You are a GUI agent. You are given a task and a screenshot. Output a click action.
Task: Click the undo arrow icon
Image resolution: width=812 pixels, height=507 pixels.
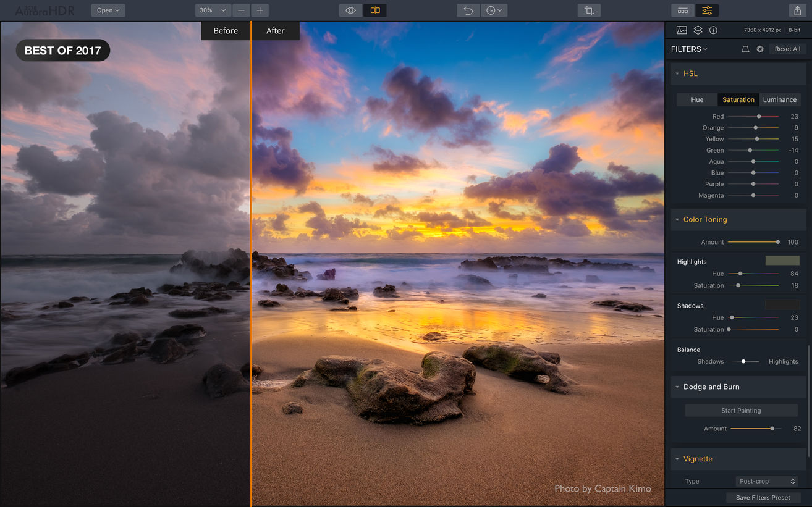(468, 10)
